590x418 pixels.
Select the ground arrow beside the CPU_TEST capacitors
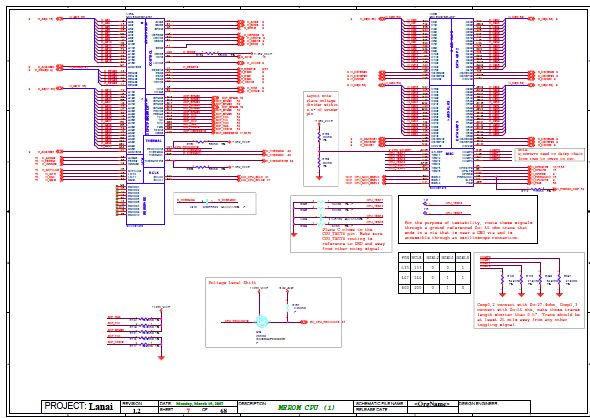294,234
